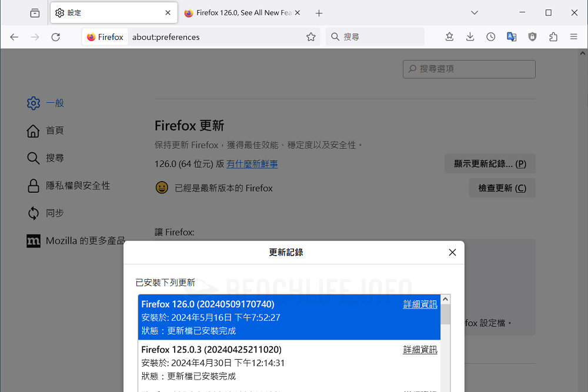
Task: Open the extensions puzzle icon
Action: (x=553, y=36)
